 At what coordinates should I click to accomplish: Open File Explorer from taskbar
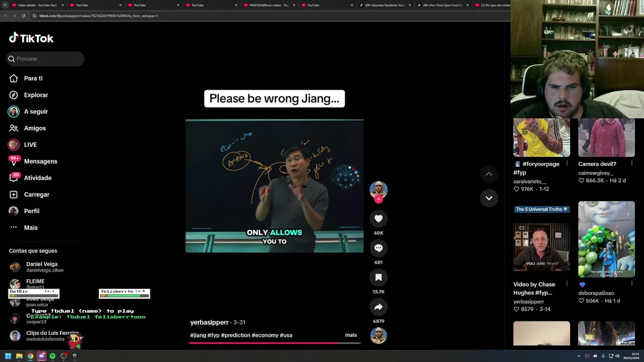[x=19, y=356]
